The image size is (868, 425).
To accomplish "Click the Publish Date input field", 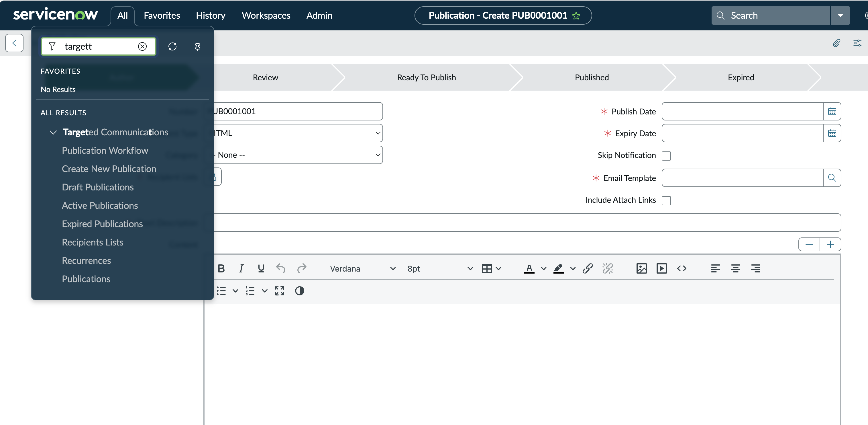I will click(x=742, y=111).
